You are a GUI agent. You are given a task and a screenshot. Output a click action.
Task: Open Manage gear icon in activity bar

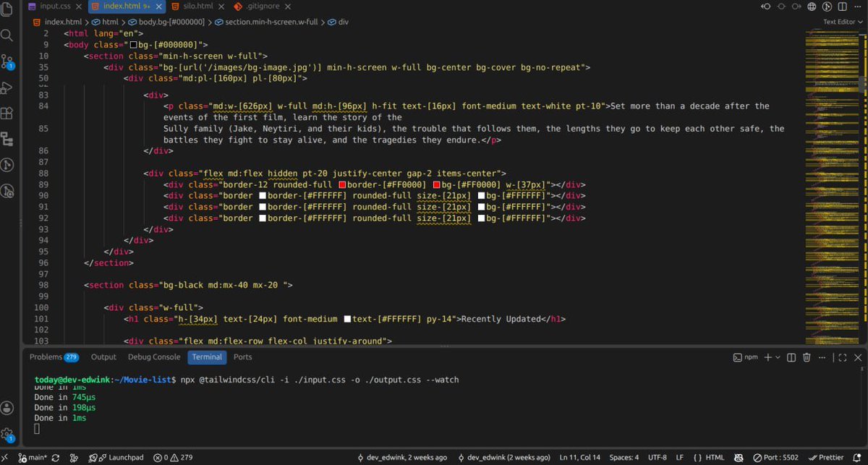tap(7, 435)
